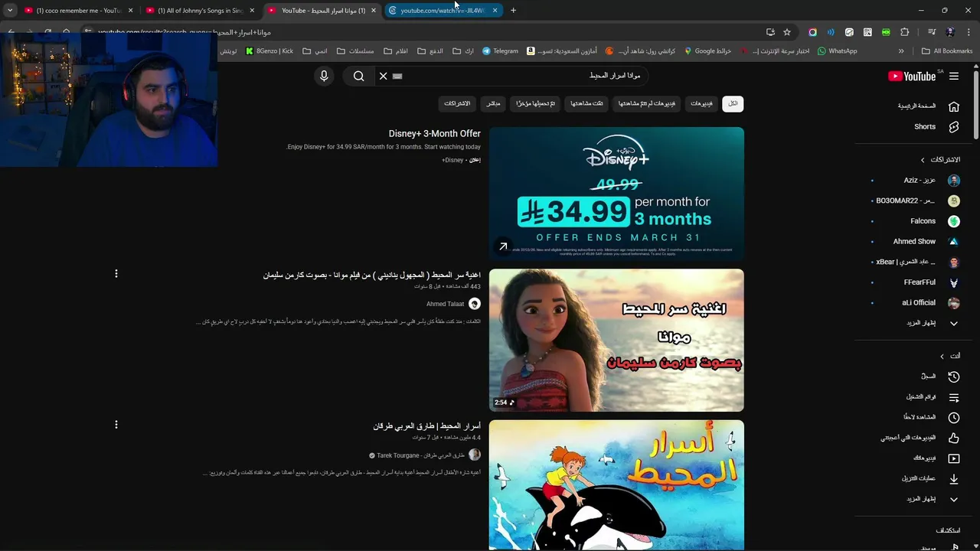Select the 'الكل' (All) filter chip

tap(733, 103)
